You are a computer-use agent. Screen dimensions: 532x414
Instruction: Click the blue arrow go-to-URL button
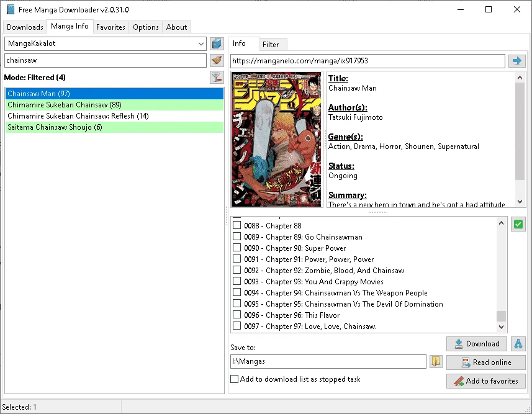(516, 61)
